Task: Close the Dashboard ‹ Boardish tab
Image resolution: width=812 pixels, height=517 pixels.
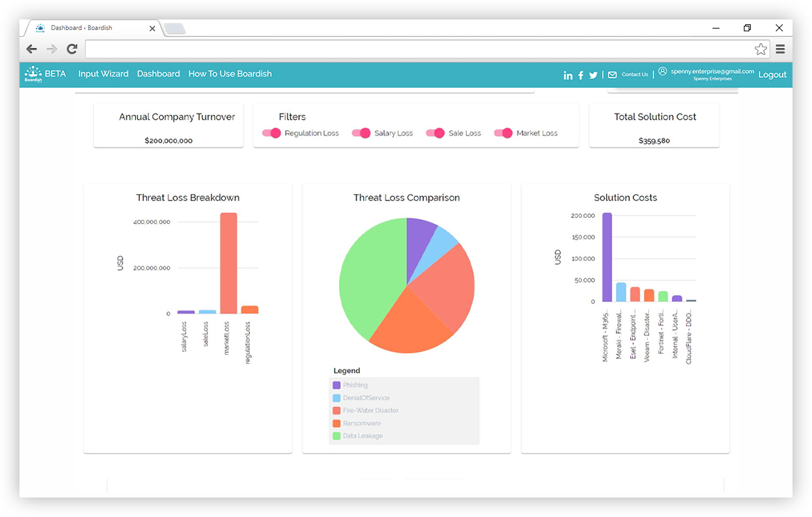Action: (152, 29)
